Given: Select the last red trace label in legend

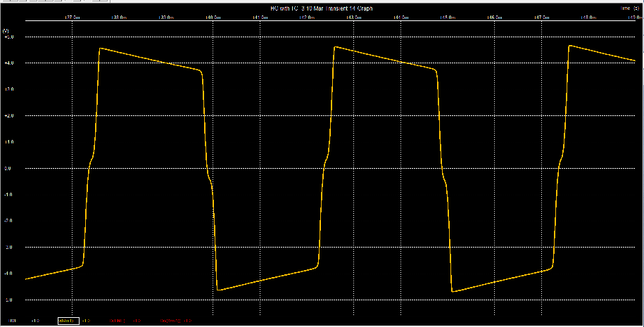Looking at the screenshot, I should (169, 321).
